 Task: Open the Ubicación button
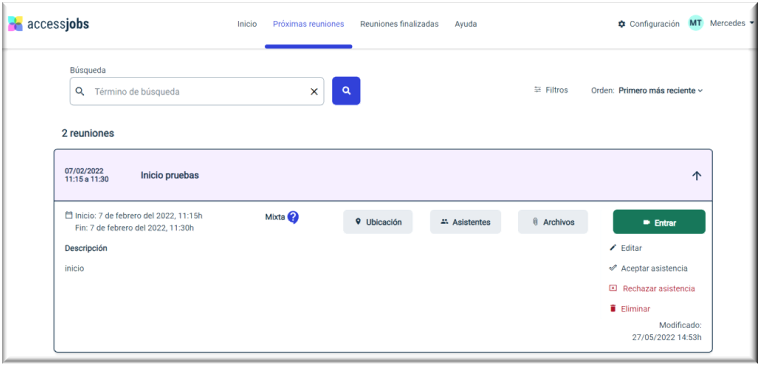pos(378,222)
